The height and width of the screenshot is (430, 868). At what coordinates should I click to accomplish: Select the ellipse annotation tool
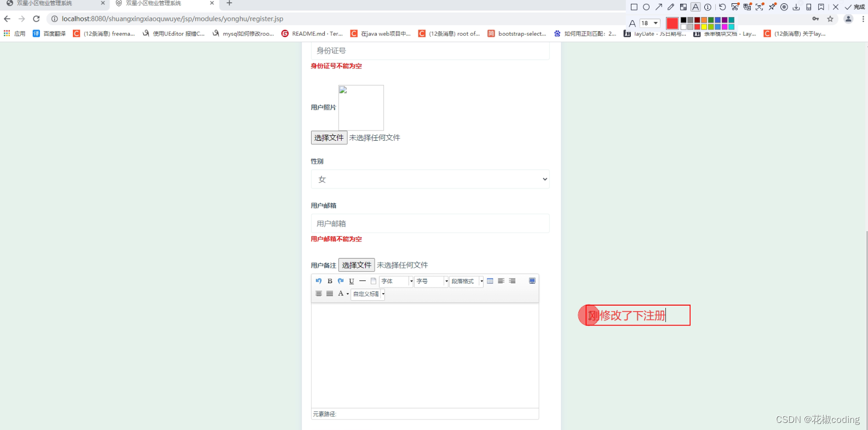pyautogui.click(x=646, y=7)
